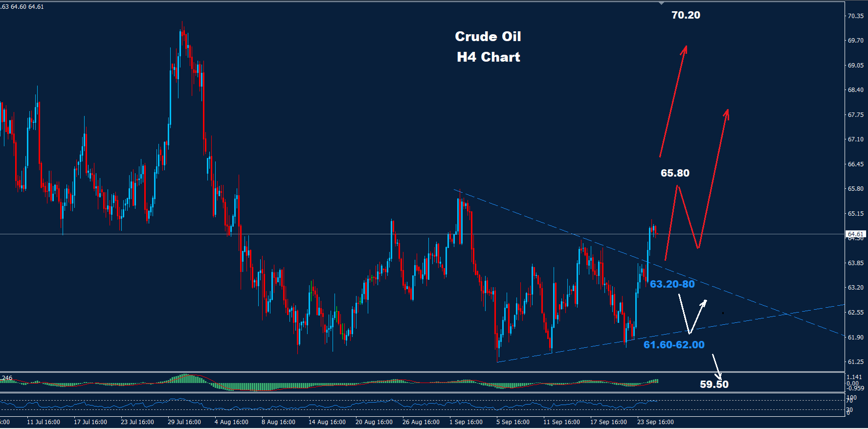
Task: Click the "1 Sep 16:00" date on the time axis
Action: tap(466, 422)
